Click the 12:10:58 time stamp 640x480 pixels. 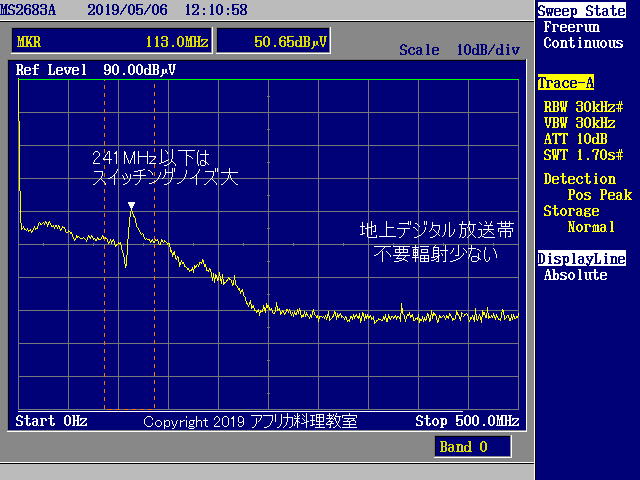(216, 9)
